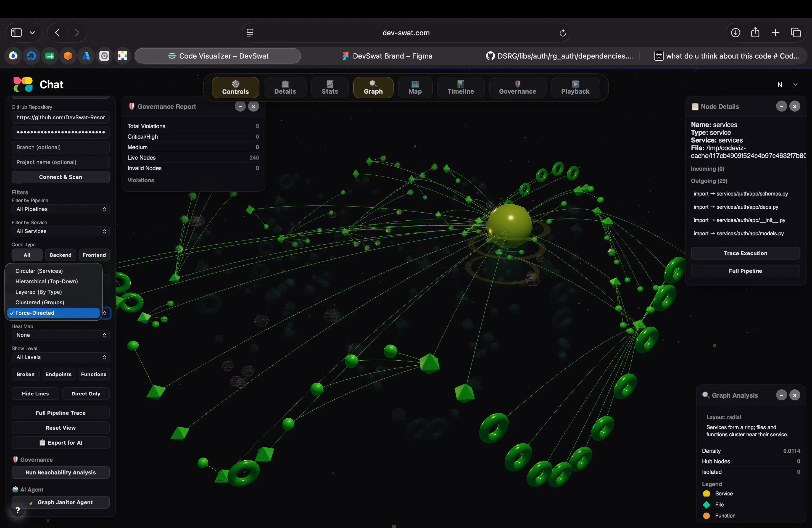Viewport: 812px width, 528px height.
Task: Click the Trace Execution button
Action: tap(745, 253)
